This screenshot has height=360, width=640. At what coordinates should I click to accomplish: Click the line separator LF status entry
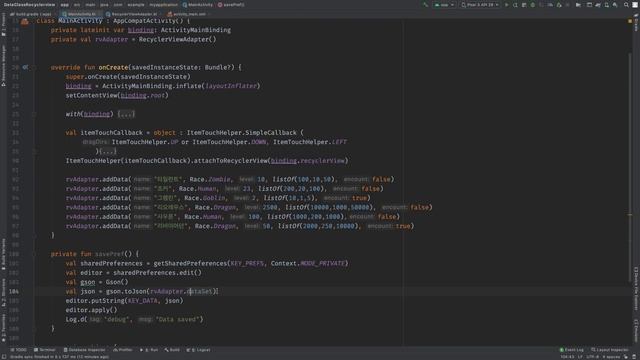(580, 357)
